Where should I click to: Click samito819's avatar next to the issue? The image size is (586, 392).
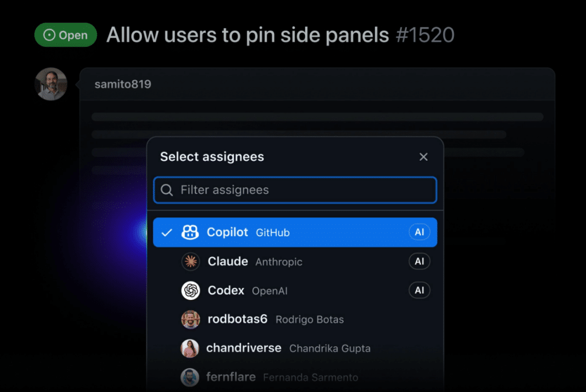tap(51, 84)
